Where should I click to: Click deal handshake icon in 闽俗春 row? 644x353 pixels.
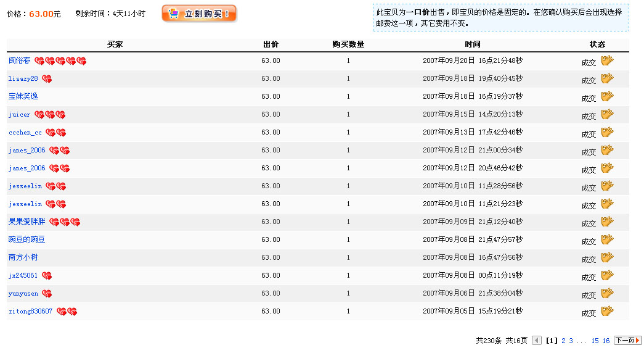click(608, 60)
